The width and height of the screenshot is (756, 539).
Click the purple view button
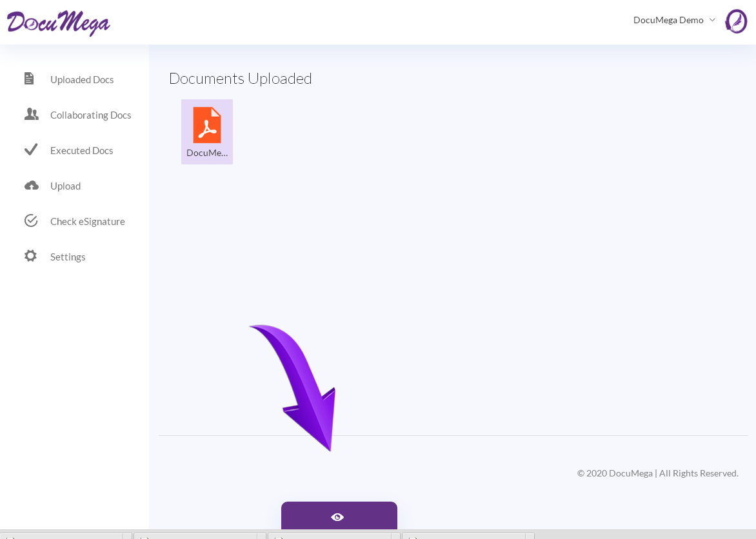(x=339, y=515)
